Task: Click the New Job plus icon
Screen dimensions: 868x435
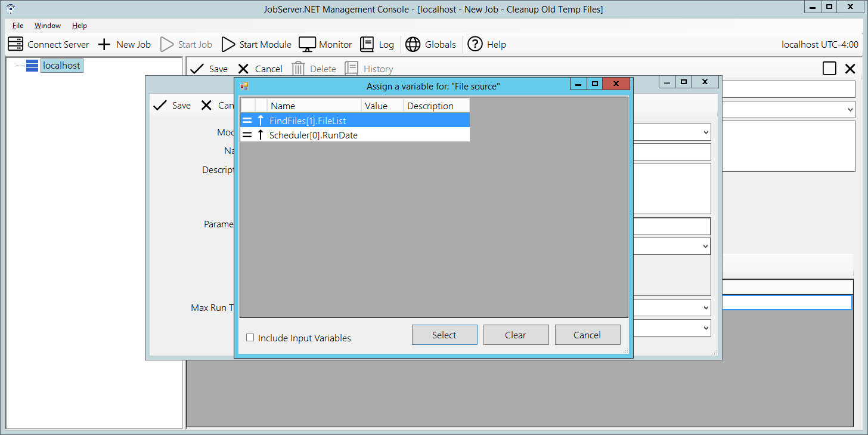Action: coord(104,44)
